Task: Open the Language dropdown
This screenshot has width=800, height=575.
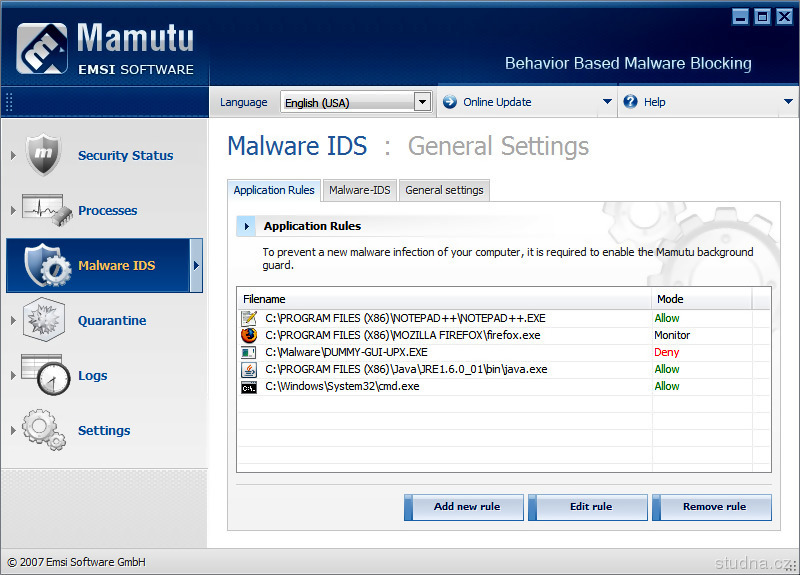Action: [x=421, y=102]
